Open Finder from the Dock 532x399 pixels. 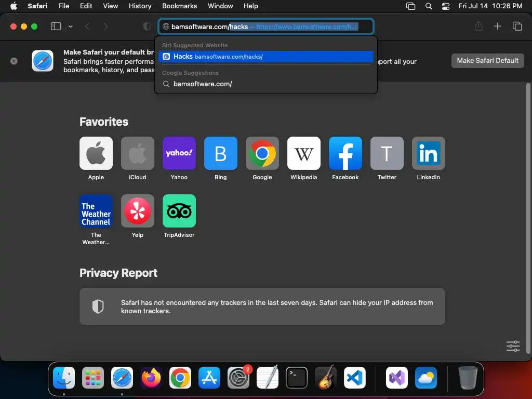pos(64,377)
